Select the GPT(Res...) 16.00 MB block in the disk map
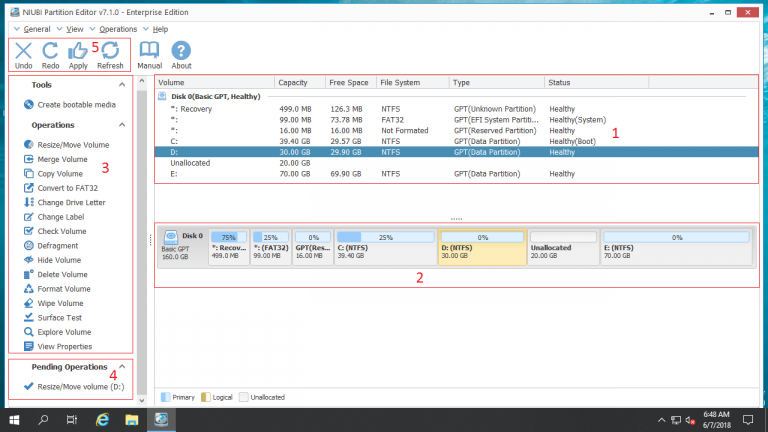 tap(313, 247)
